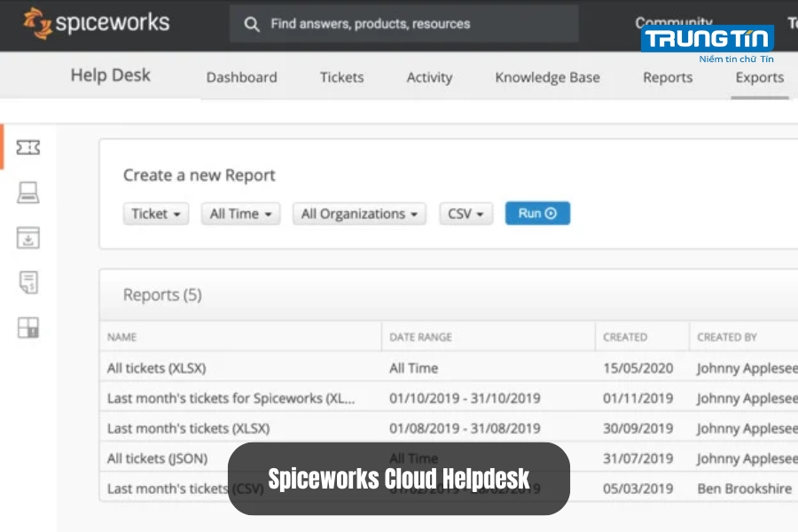This screenshot has width=798, height=532.
Task: Click the Run button to generate report
Action: (x=537, y=213)
